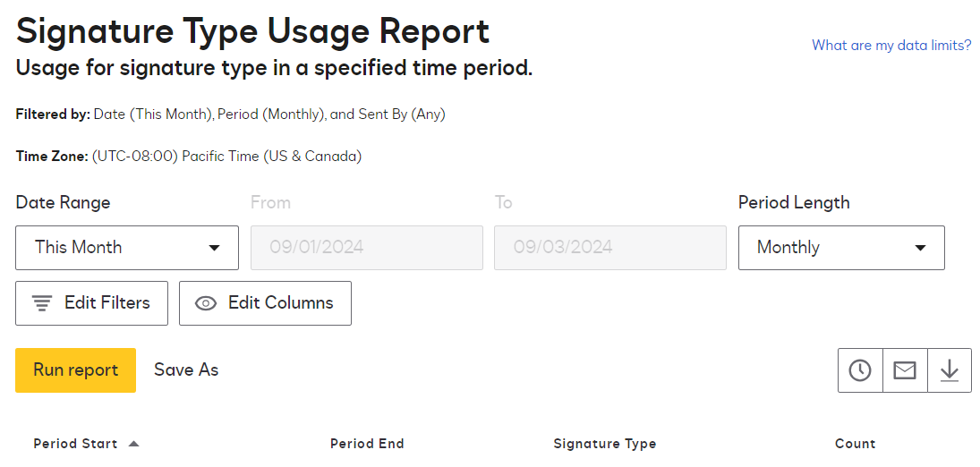Click the Period Start column header
This screenshot has height=467, width=980.
tap(75, 444)
